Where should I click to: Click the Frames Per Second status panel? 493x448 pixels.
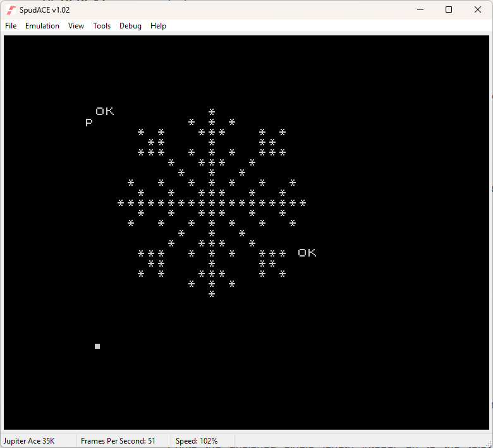point(118,440)
